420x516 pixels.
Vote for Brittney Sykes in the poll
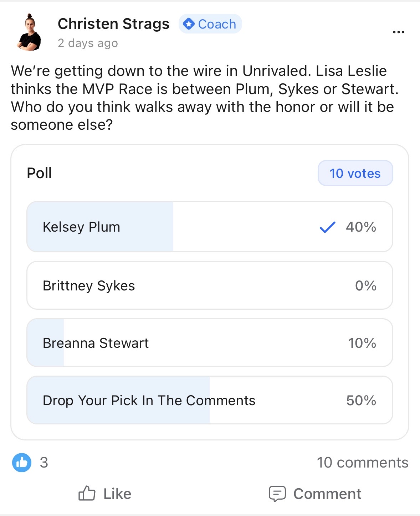210,285
